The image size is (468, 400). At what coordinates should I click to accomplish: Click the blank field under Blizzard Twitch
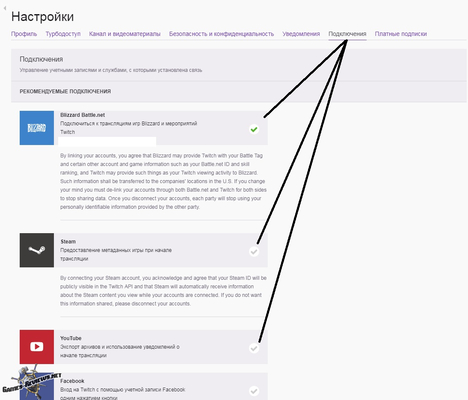(x=107, y=141)
